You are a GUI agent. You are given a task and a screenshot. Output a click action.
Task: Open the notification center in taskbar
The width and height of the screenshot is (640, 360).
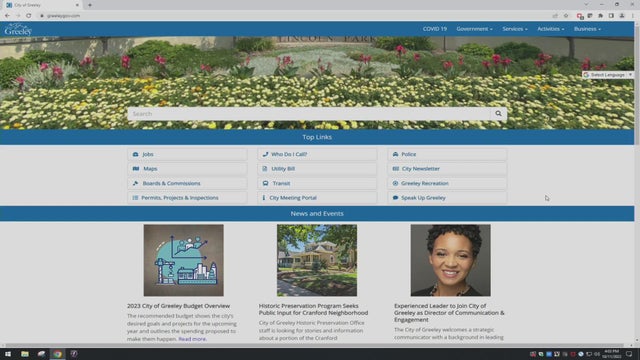click(629, 354)
